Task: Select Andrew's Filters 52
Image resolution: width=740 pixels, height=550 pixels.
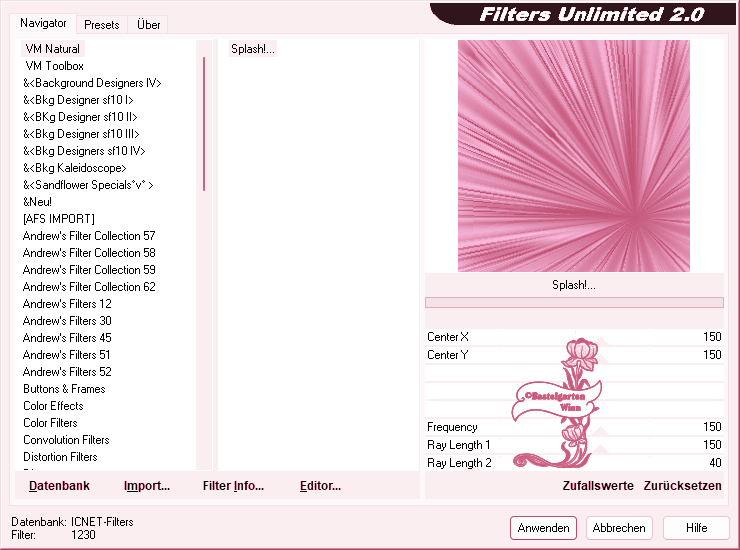Action: tap(67, 372)
